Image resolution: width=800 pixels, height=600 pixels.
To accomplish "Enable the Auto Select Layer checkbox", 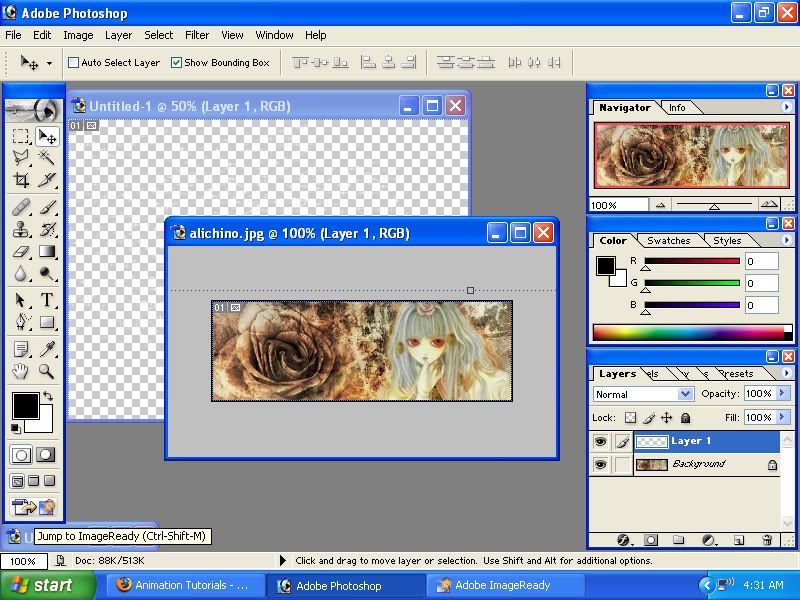I will coord(73,63).
